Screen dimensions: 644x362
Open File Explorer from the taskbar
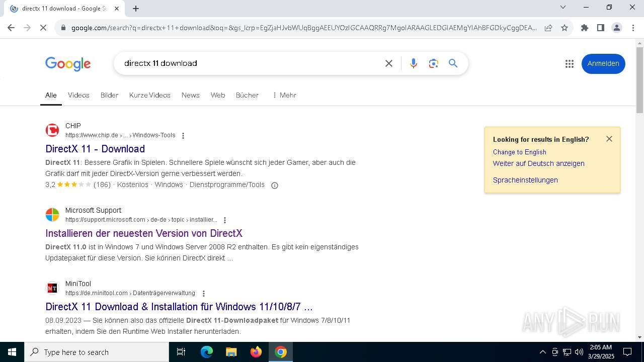click(x=231, y=352)
